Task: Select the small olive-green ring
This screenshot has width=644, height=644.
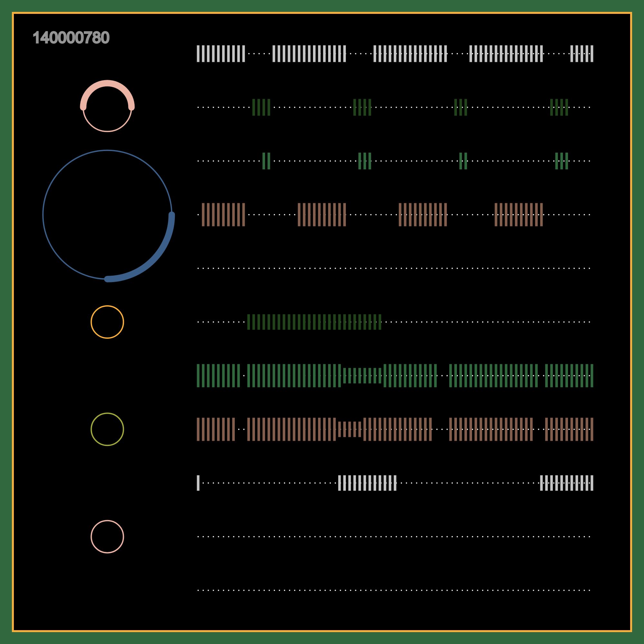Action: pos(107,429)
